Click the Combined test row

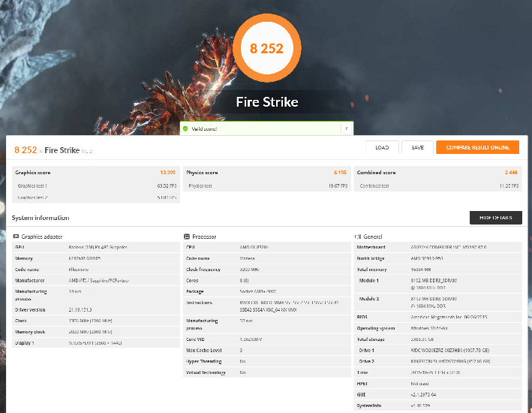[x=437, y=185]
